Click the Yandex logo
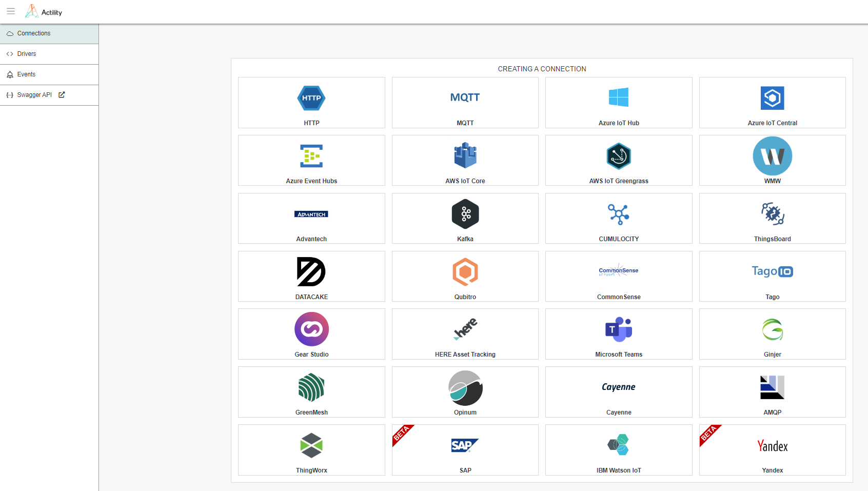 pyautogui.click(x=773, y=446)
